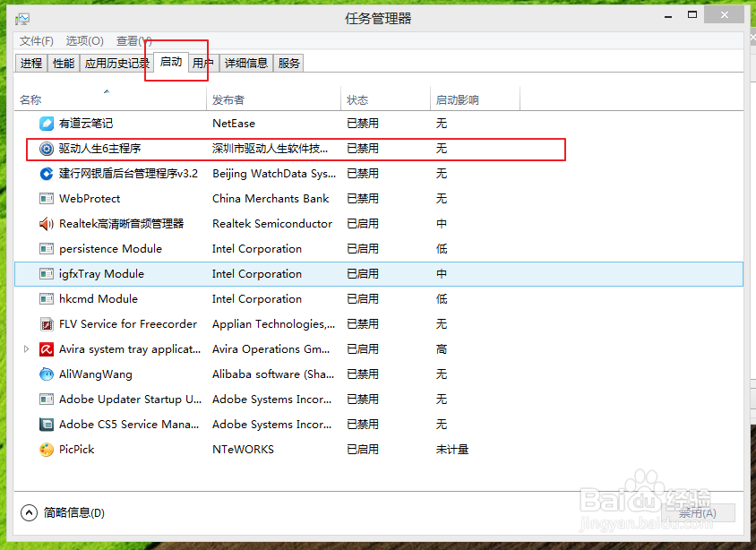Click the AliWangWang icon
Image resolution: width=756 pixels, height=550 pixels.
click(47, 374)
